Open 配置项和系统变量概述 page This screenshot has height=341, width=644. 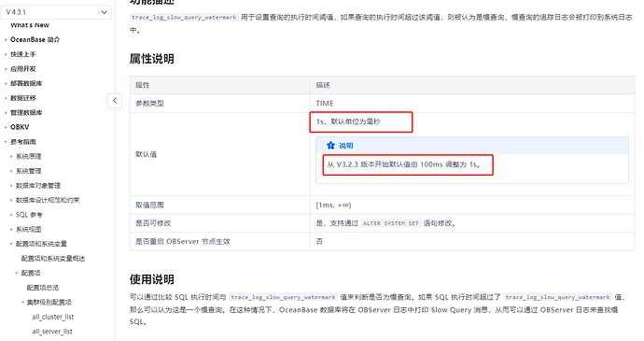[53, 259]
